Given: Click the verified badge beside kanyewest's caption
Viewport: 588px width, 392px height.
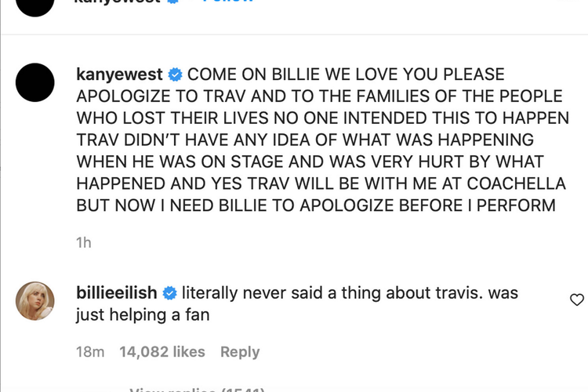Looking at the screenshot, I should tap(176, 75).
